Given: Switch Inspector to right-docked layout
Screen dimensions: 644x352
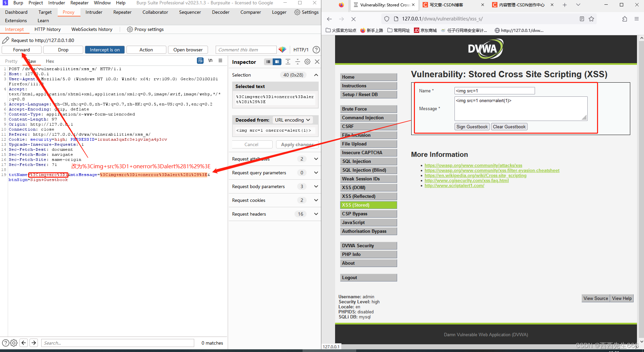Looking at the screenshot, I should click(x=277, y=62).
